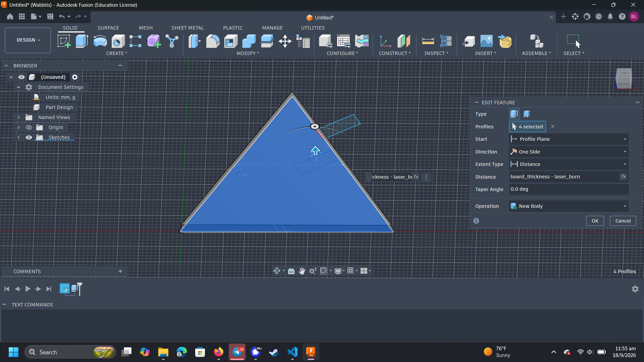Clear the 4 selected profiles
Viewport: 644px width, 362px height.
pos(553,126)
